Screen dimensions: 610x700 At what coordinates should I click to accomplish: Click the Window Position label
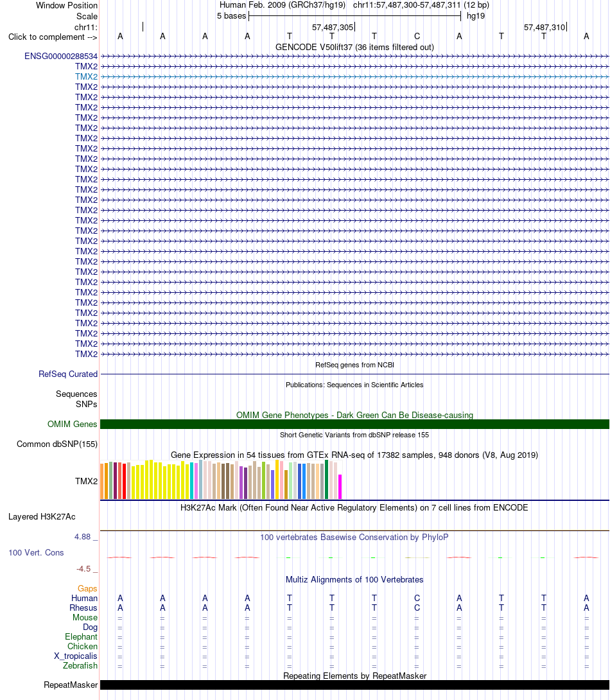[67, 5]
